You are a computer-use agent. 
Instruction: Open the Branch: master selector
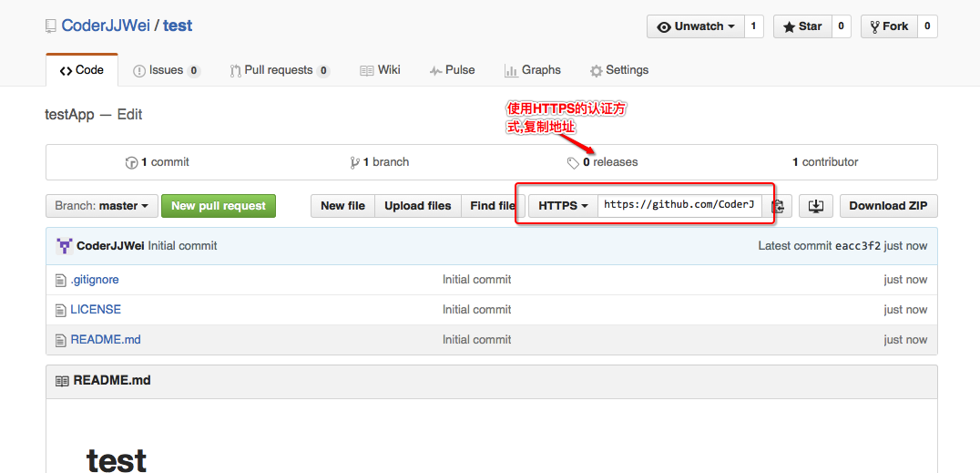[x=101, y=206]
